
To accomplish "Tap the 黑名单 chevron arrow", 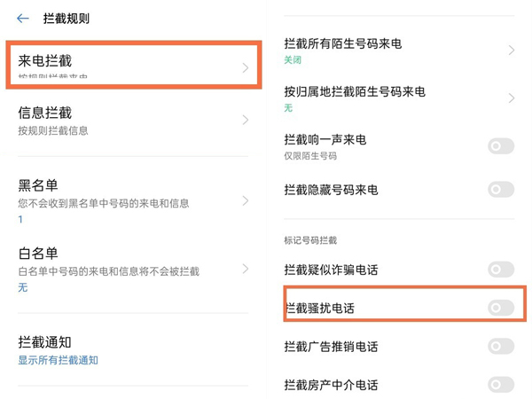I will (246, 200).
